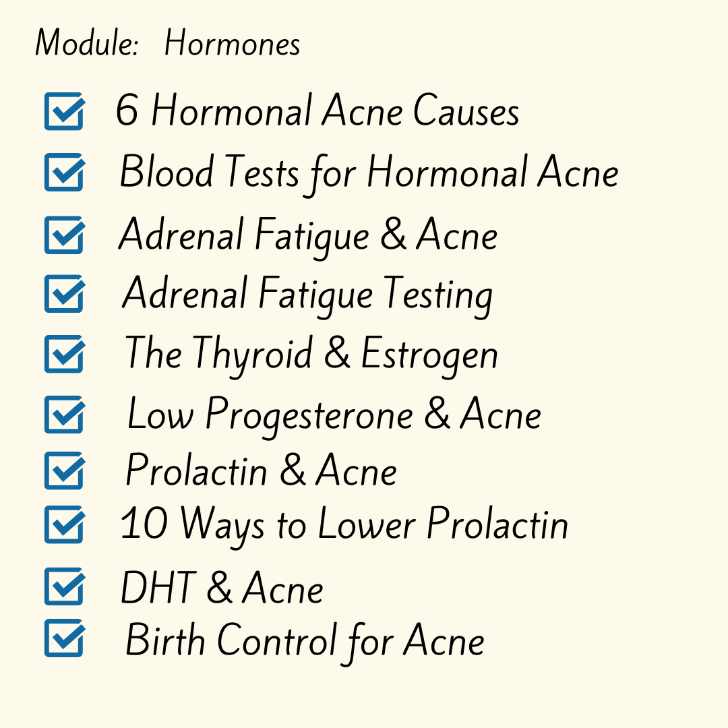Toggle the Adrenal Fatigue & Acne checkbox

65,235
